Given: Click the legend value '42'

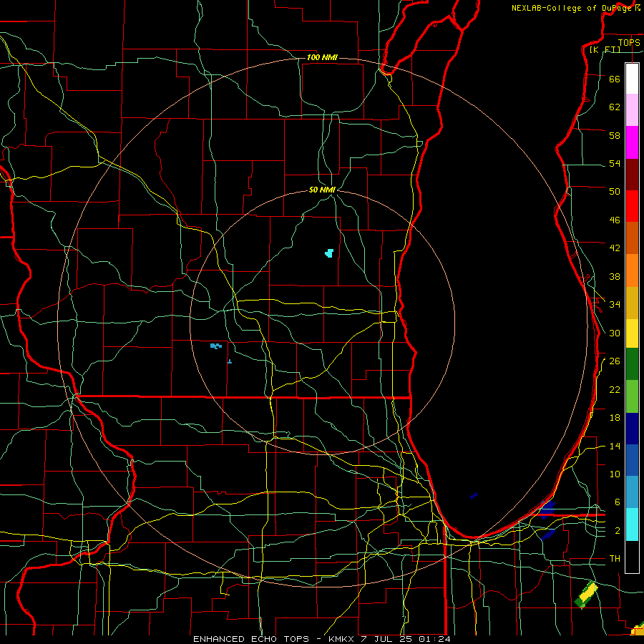Looking at the screenshot, I should coord(615,248).
